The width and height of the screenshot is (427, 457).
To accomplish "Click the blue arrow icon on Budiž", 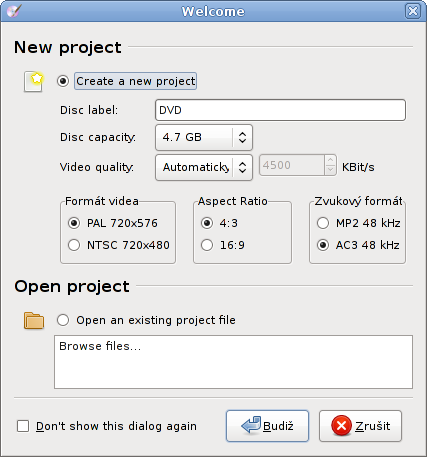I will tap(251, 425).
